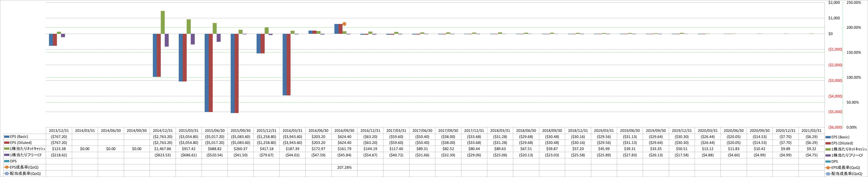This screenshot has width=868, height=177.
Task: Click the $89.63 net cash cell for 2018/03/31
Action: coord(500,149)
